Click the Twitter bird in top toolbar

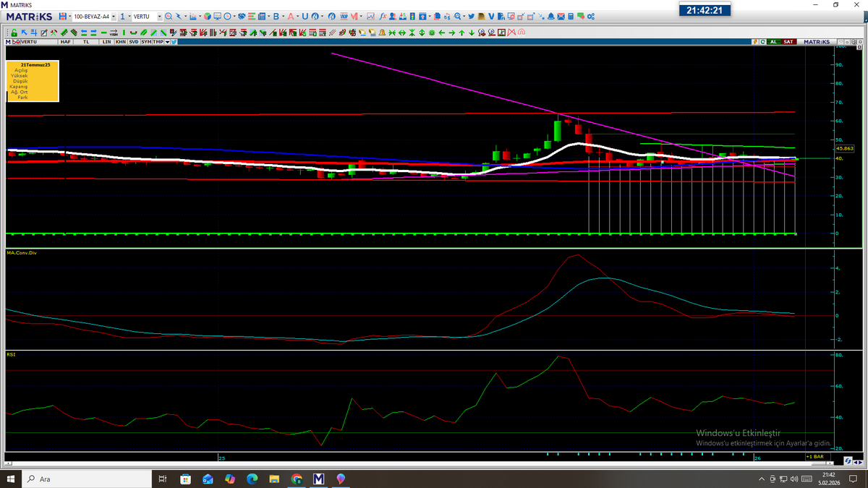click(x=471, y=16)
